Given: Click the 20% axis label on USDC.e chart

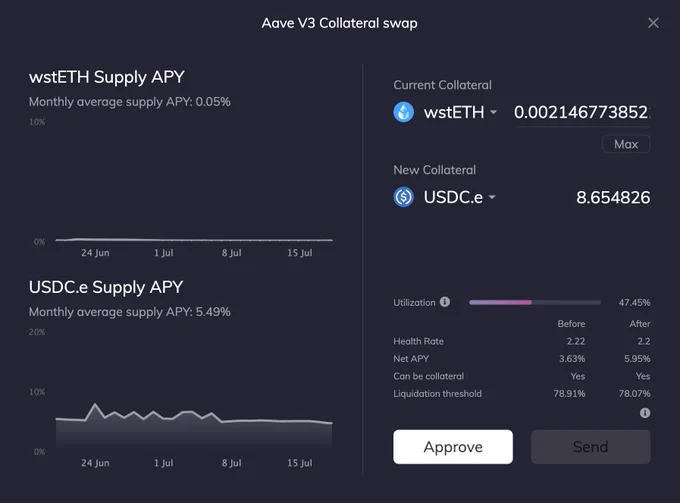Looking at the screenshot, I should point(37,332).
